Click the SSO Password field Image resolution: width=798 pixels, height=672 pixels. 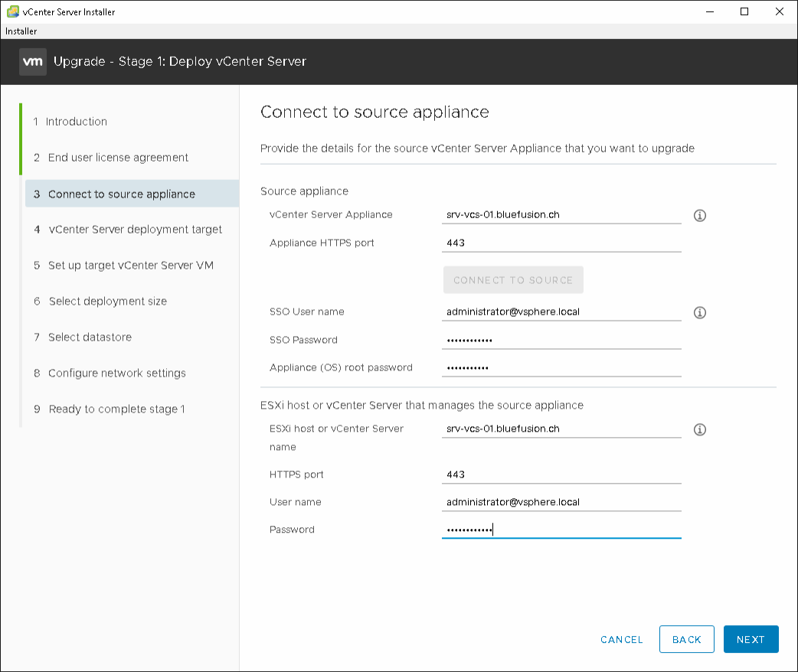pos(561,341)
